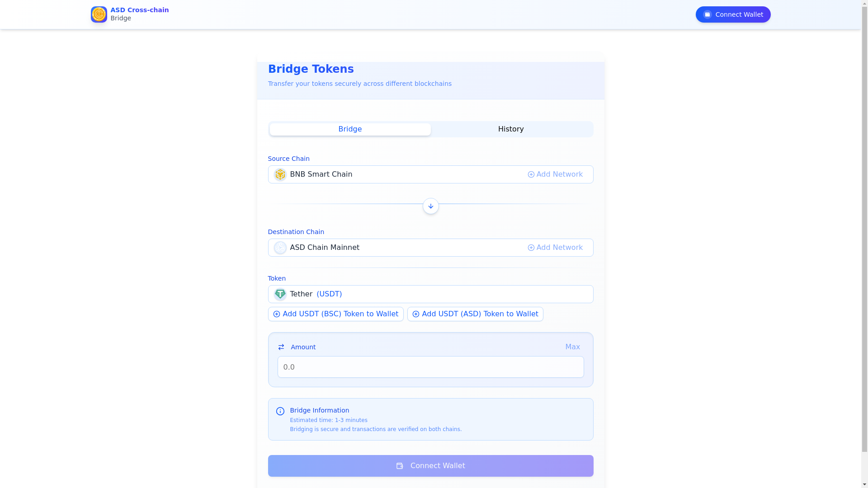
Task: Click the "(USDT)" symbol text
Action: pos(329,294)
